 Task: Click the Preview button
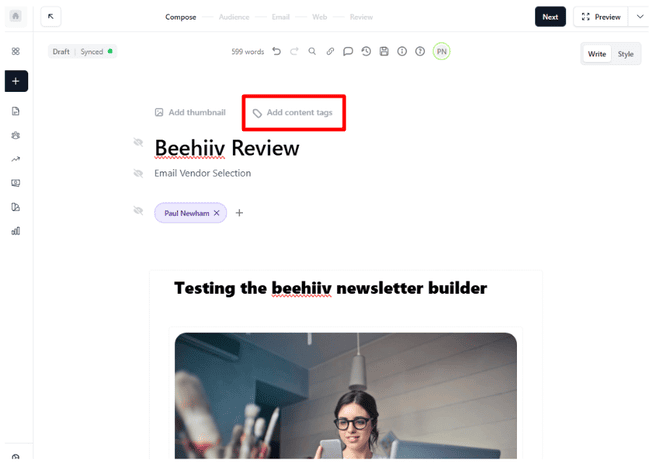coord(601,17)
